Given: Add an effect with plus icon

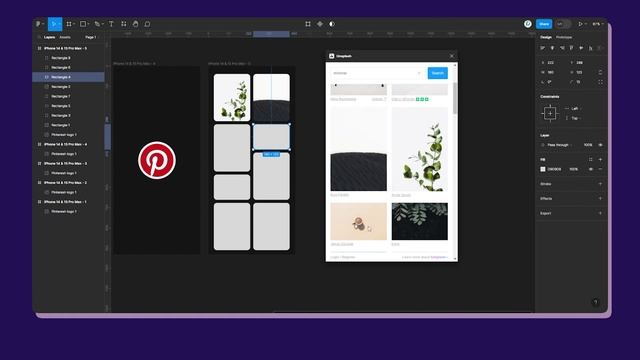Looking at the screenshot, I should coord(600,198).
